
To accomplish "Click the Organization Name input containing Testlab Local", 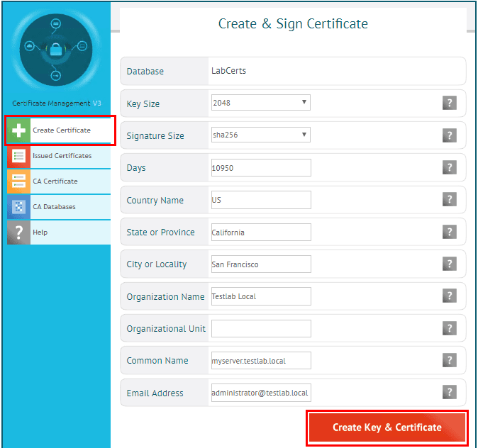I will coord(261,296).
